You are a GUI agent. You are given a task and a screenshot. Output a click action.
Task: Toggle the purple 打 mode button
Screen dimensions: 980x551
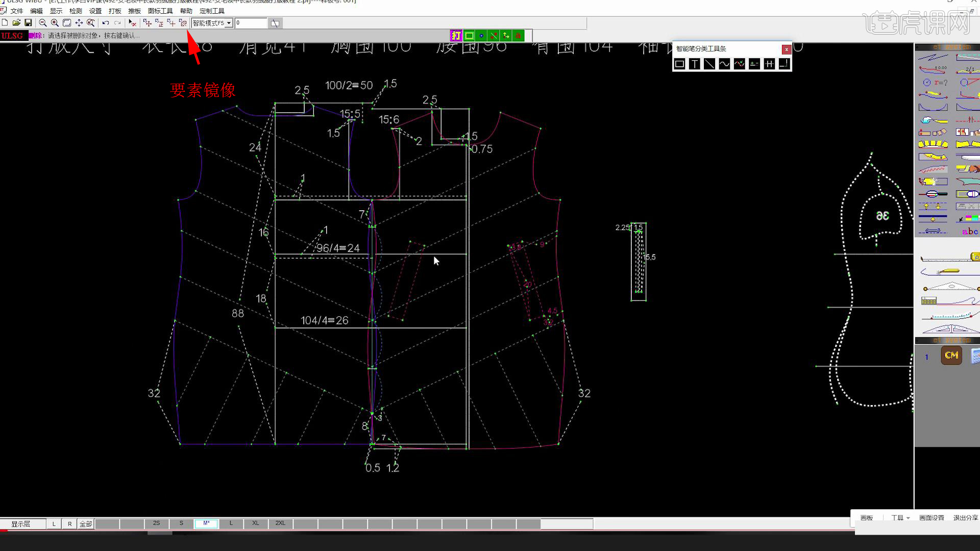click(x=456, y=35)
